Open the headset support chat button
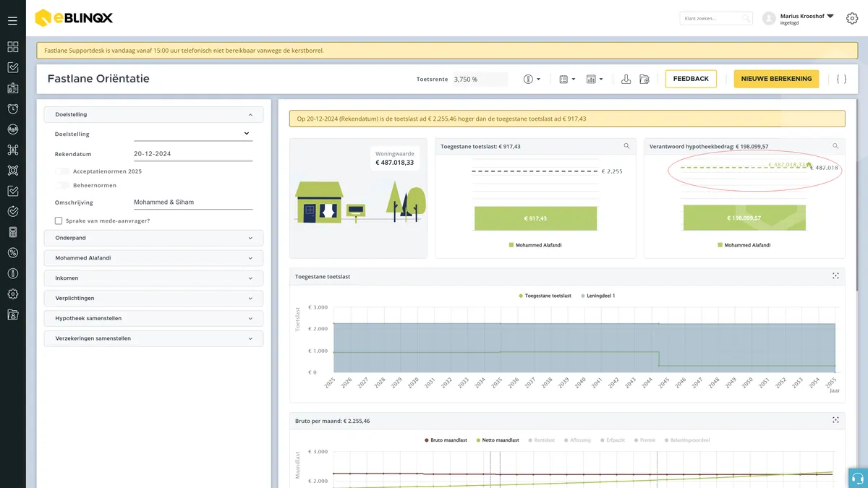 (x=857, y=478)
